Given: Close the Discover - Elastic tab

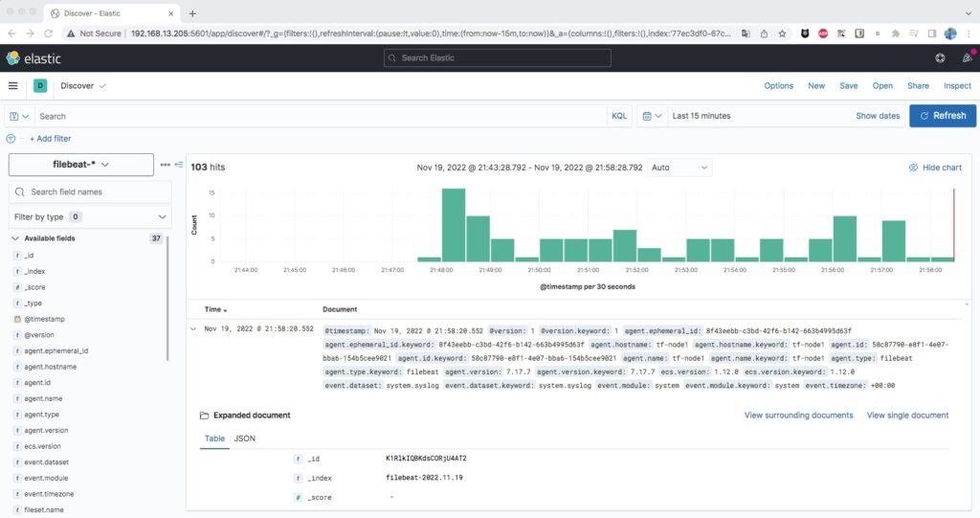Looking at the screenshot, I should pyautogui.click(x=170, y=13).
